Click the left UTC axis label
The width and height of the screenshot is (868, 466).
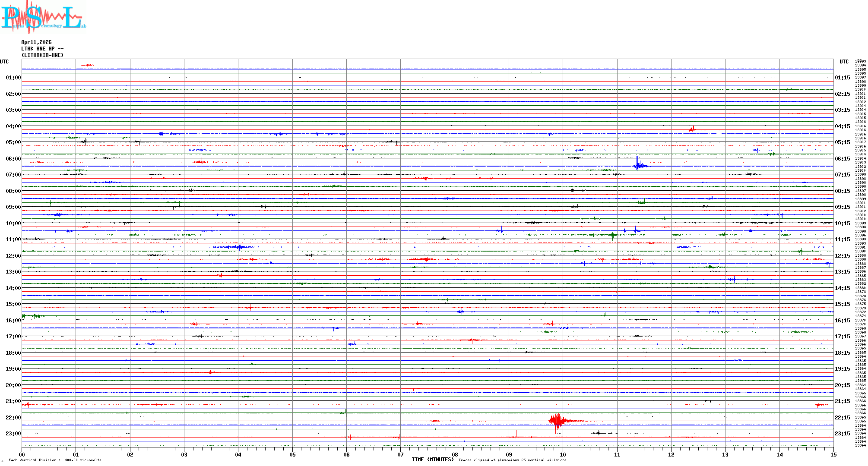point(4,62)
